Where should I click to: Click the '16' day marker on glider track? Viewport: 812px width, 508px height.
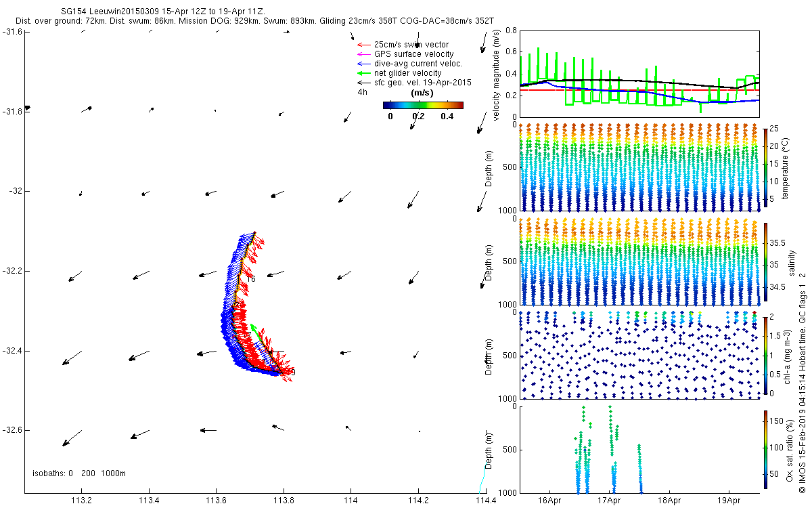tap(251, 278)
